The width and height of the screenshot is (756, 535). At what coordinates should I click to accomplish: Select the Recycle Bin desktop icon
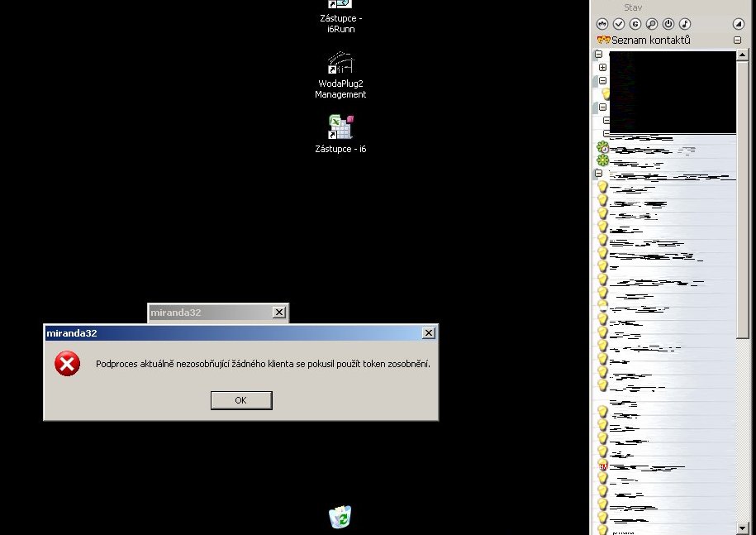click(340, 517)
